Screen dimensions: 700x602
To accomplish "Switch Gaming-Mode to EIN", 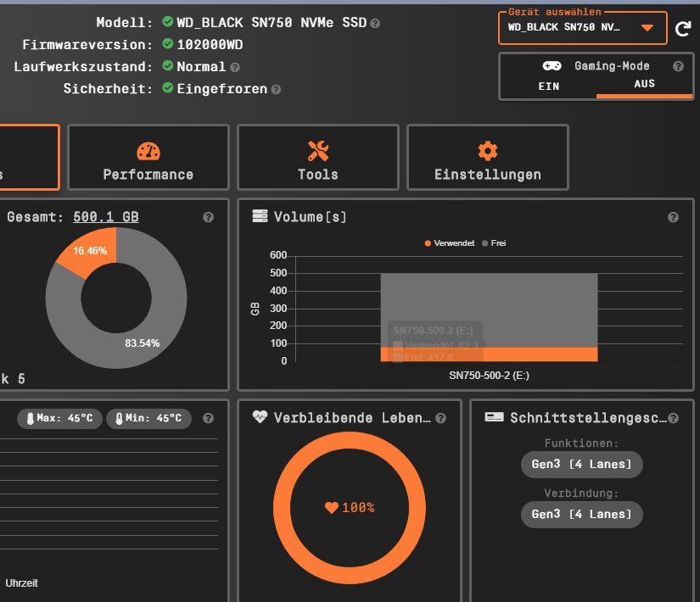I will pos(549,86).
